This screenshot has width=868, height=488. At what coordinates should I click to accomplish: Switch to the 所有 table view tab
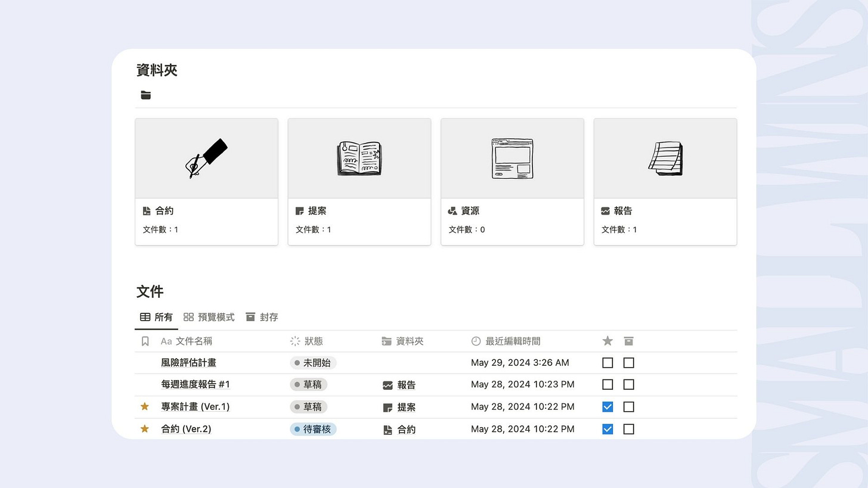[156, 317]
